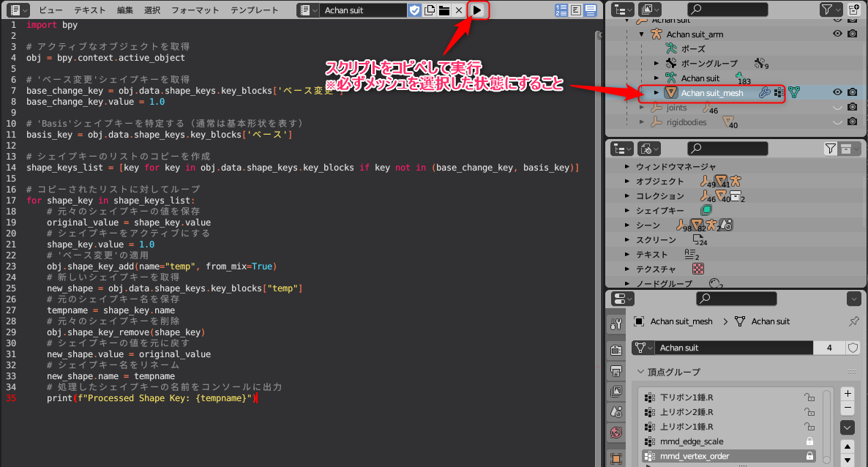Open the フォーマット menu
Viewport: 868px width, 467px height.
(195, 10)
